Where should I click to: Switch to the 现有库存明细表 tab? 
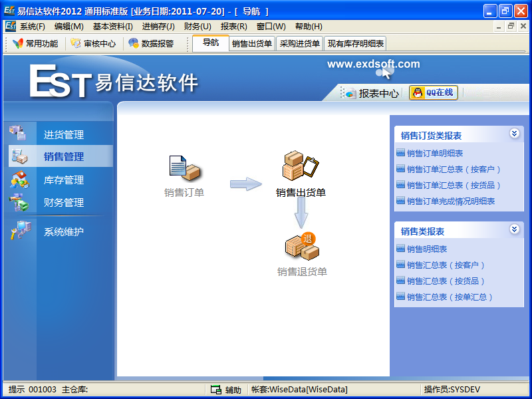tap(356, 44)
